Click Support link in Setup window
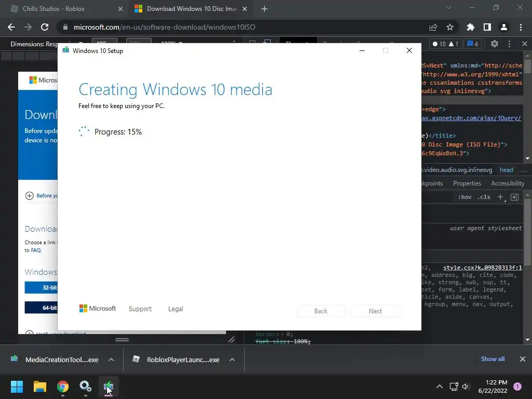This screenshot has width=532, height=399. (x=140, y=309)
